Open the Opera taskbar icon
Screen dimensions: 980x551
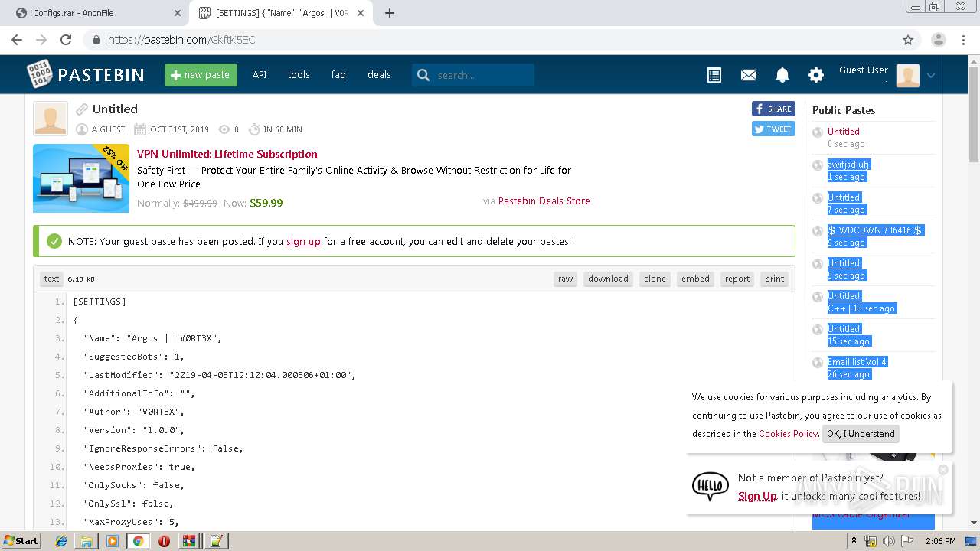pos(164,541)
